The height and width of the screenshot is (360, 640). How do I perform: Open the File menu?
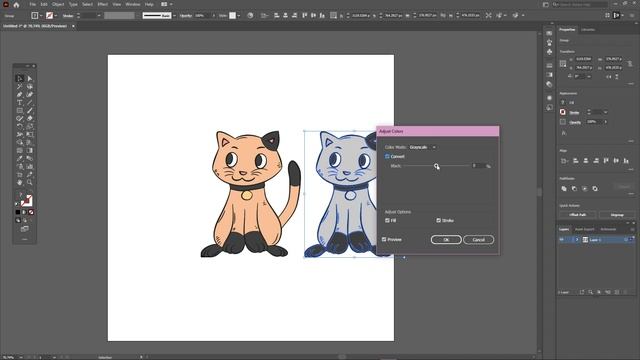click(32, 4)
